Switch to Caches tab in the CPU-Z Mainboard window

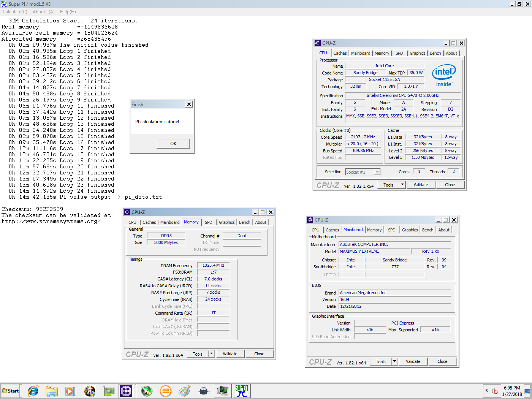[332, 230]
